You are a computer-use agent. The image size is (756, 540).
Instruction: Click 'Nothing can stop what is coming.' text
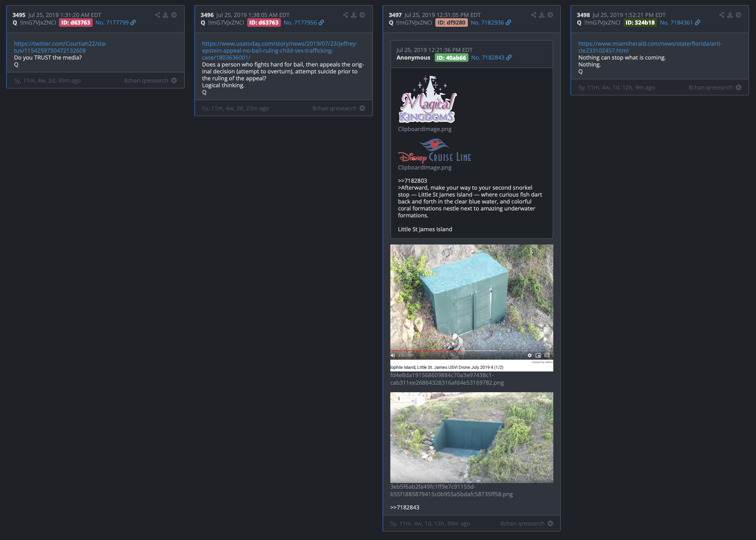(x=622, y=58)
